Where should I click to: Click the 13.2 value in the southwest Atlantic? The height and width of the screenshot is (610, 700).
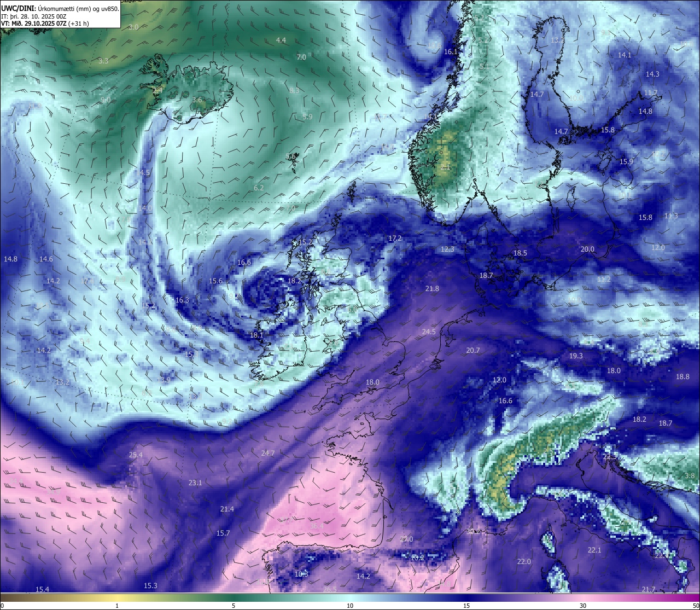[62, 382]
